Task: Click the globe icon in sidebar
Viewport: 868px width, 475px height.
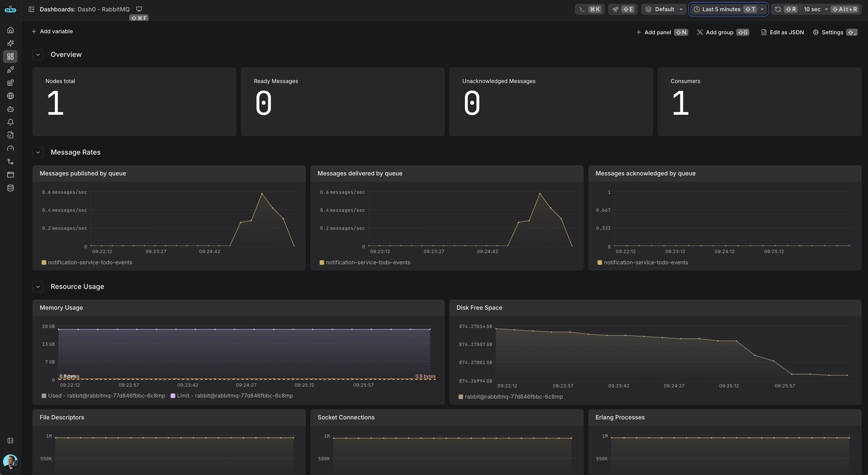Action: coord(10,96)
